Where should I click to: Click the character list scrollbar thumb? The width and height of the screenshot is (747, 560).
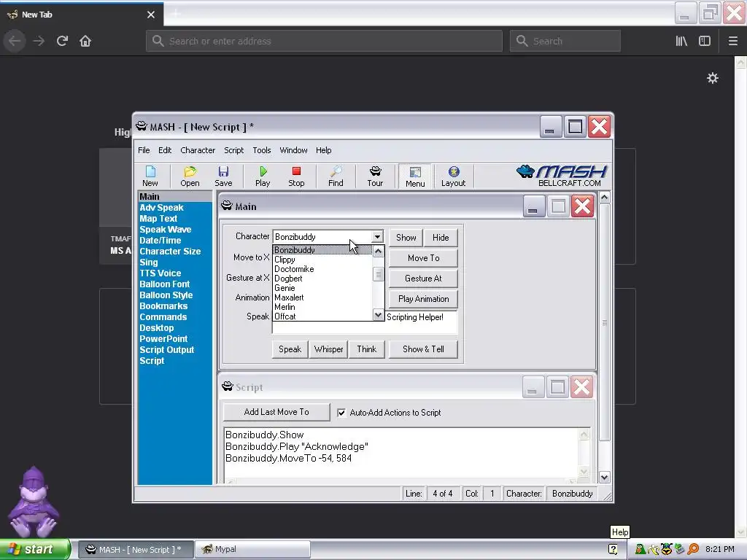coord(379,274)
